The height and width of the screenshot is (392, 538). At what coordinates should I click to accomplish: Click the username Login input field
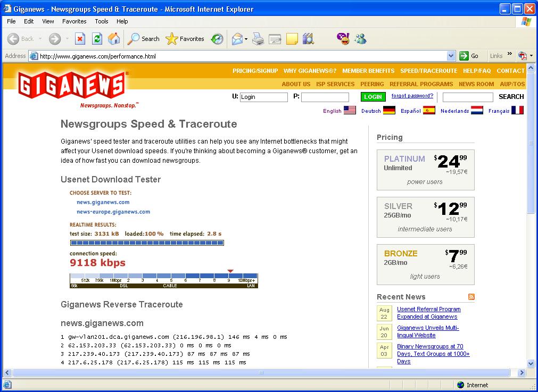(x=264, y=97)
